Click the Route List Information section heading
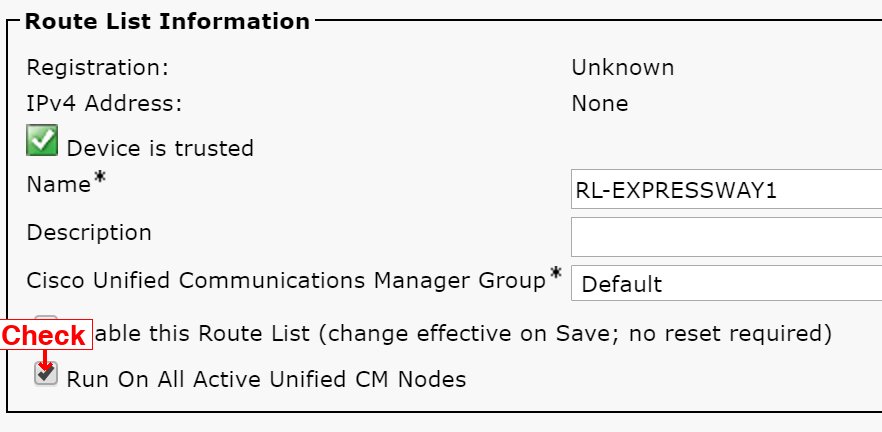Image resolution: width=882 pixels, height=432 pixels. (x=167, y=21)
